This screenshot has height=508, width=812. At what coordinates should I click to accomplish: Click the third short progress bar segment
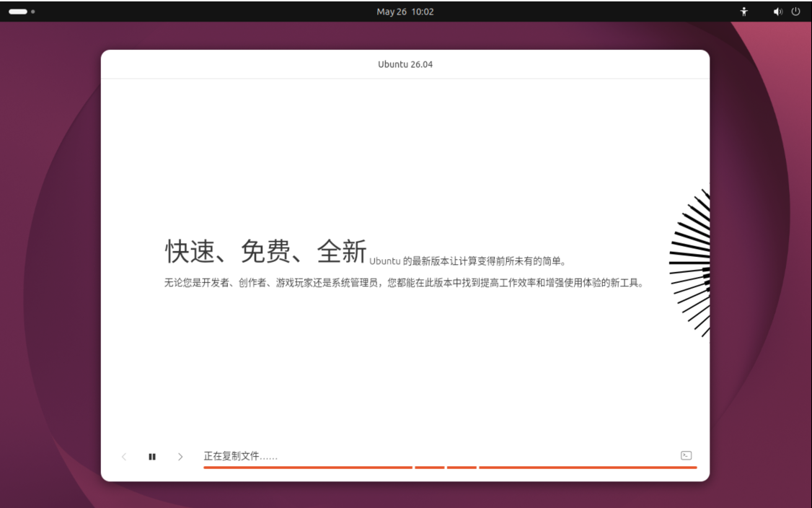[462, 468]
